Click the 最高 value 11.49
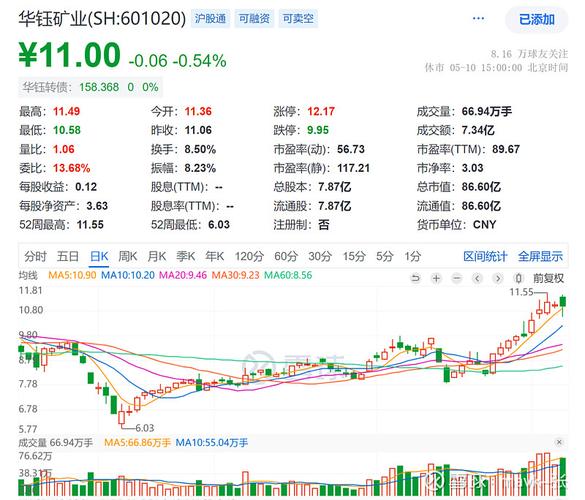 (x=66, y=111)
